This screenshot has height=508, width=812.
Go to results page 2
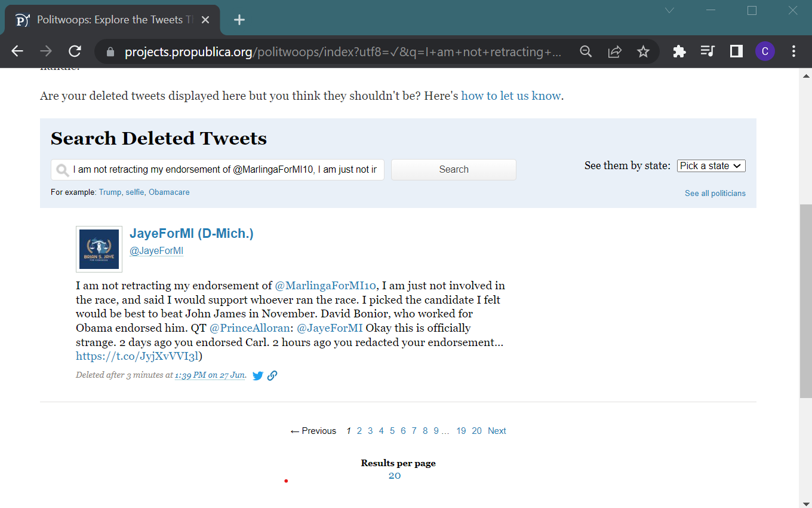(359, 431)
